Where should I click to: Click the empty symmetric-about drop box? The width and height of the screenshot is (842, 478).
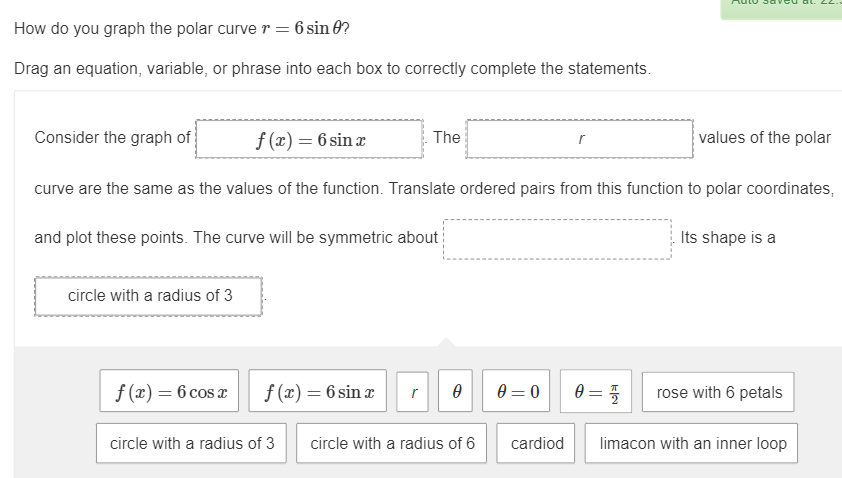557,239
